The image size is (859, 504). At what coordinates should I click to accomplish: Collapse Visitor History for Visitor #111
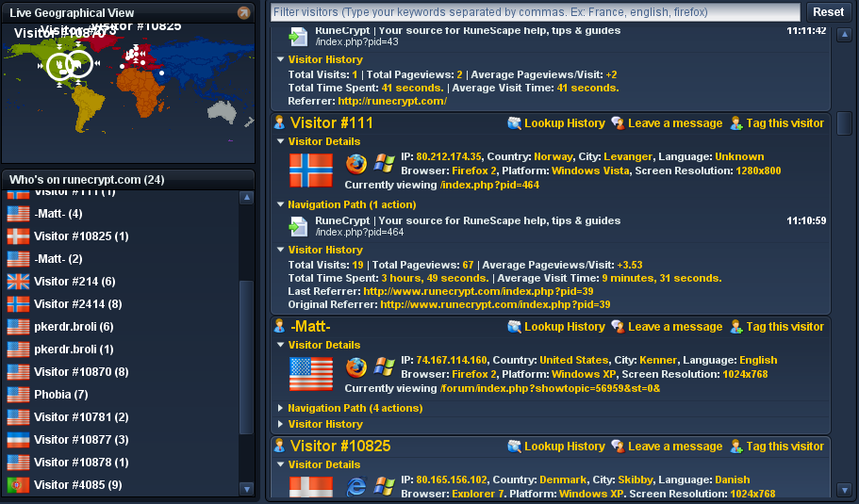click(x=280, y=250)
